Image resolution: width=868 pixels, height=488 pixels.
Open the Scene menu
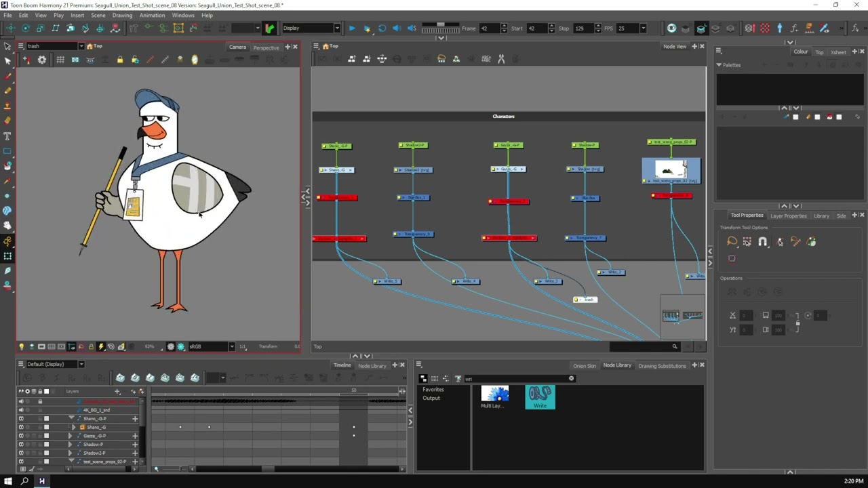(x=98, y=15)
